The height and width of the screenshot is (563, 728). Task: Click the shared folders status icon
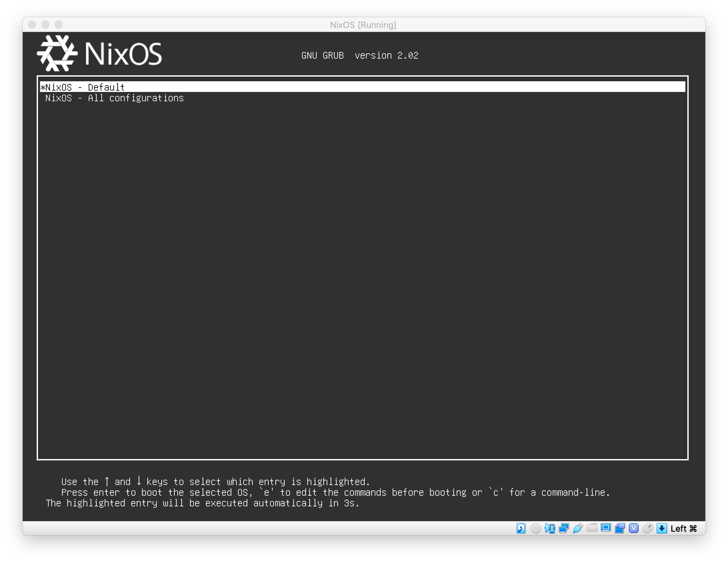592,528
